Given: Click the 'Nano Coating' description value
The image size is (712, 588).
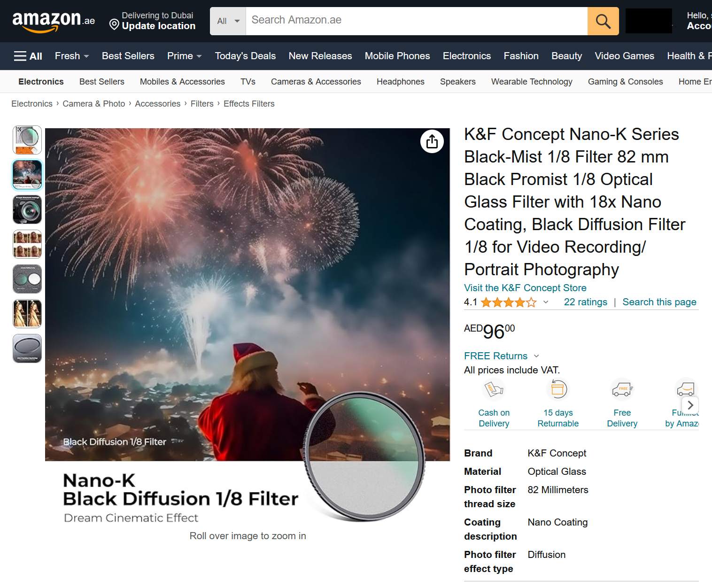Looking at the screenshot, I should click(557, 522).
